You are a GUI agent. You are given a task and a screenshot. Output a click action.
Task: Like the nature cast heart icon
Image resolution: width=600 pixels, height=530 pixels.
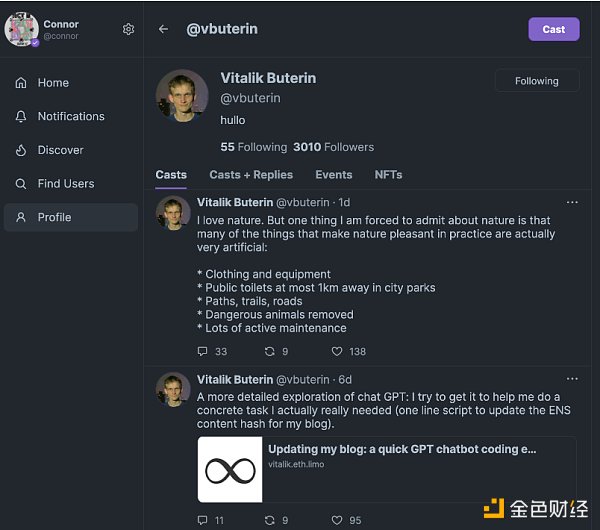click(337, 351)
